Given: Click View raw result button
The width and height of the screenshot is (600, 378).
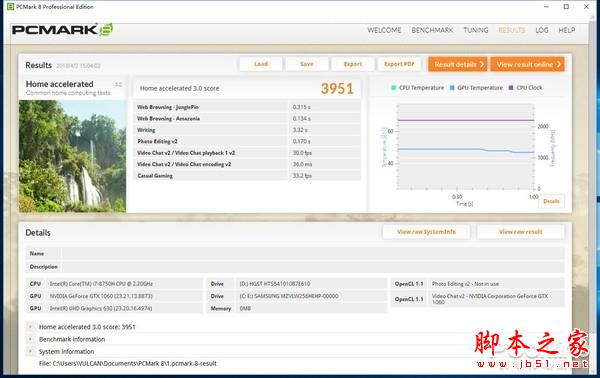Looking at the screenshot, I should click(521, 231).
